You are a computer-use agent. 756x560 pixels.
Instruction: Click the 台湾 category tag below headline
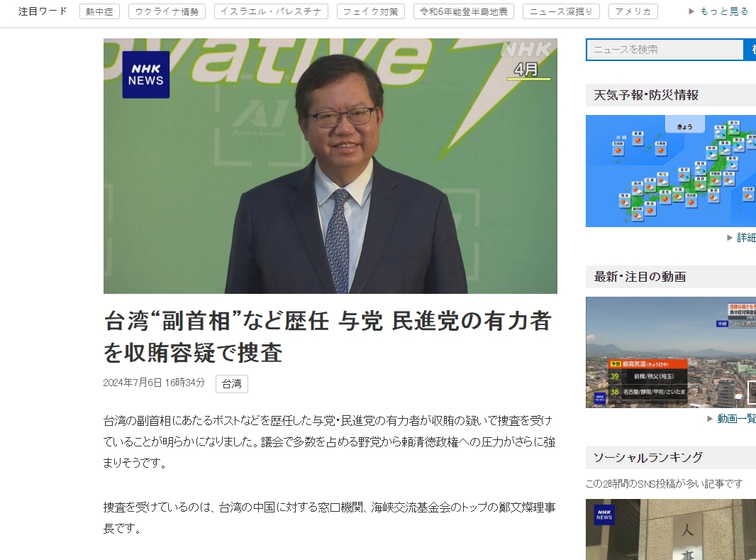(231, 384)
